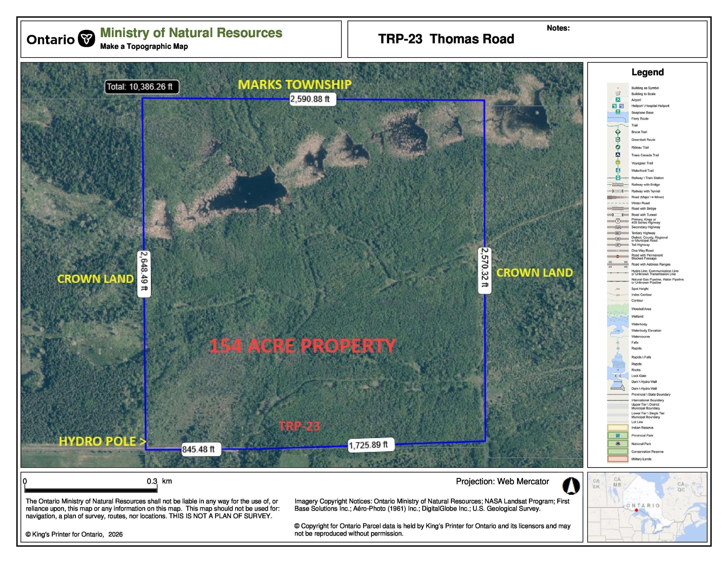
Task: Click the red 'TRP-23' map label
Action: [x=299, y=426]
